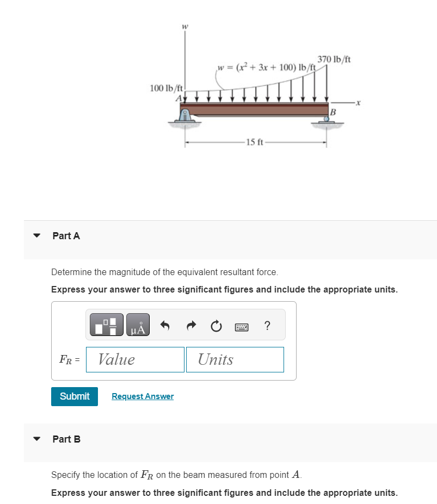The image size is (437, 504).
Task: Collapse Part A using its disclosure triangle
Action: 36,235
